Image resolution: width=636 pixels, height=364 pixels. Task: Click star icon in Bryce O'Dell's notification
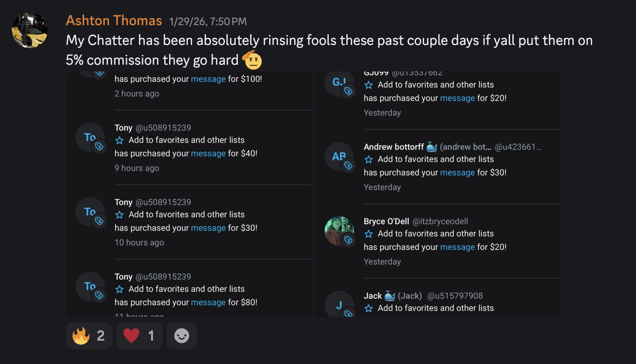(x=368, y=234)
